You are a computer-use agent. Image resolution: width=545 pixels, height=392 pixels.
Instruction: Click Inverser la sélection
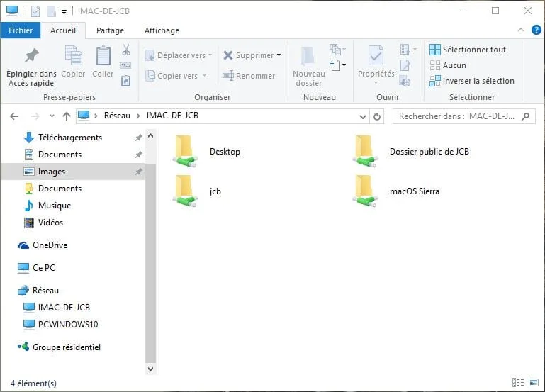tap(472, 81)
